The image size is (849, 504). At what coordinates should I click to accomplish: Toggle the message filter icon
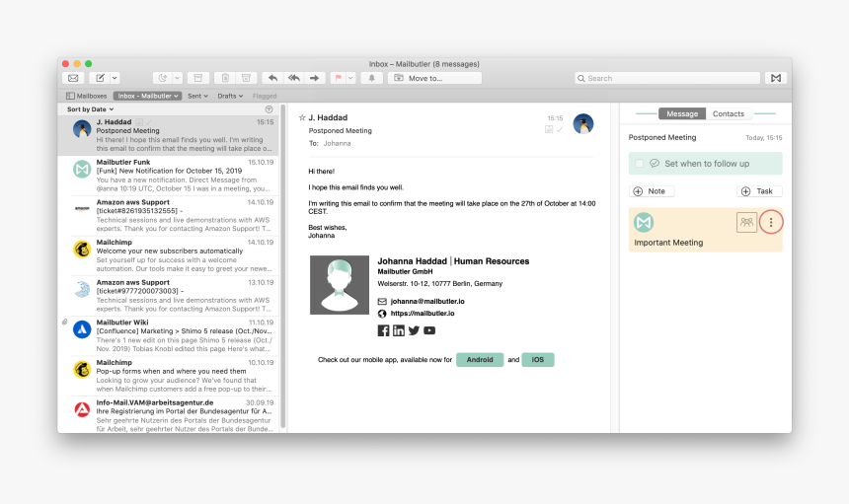point(270,109)
